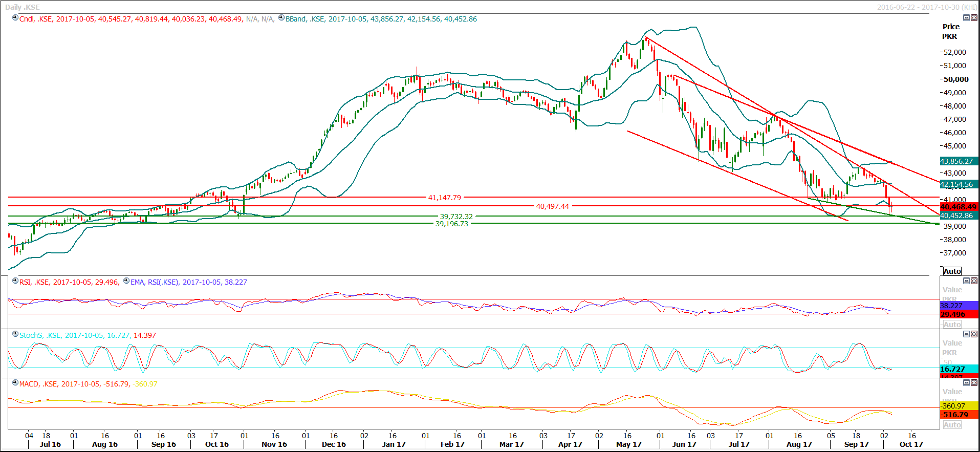Select the StochS .KSE legend label
Image resolution: width=980 pixels, height=452 pixels.
point(88,335)
